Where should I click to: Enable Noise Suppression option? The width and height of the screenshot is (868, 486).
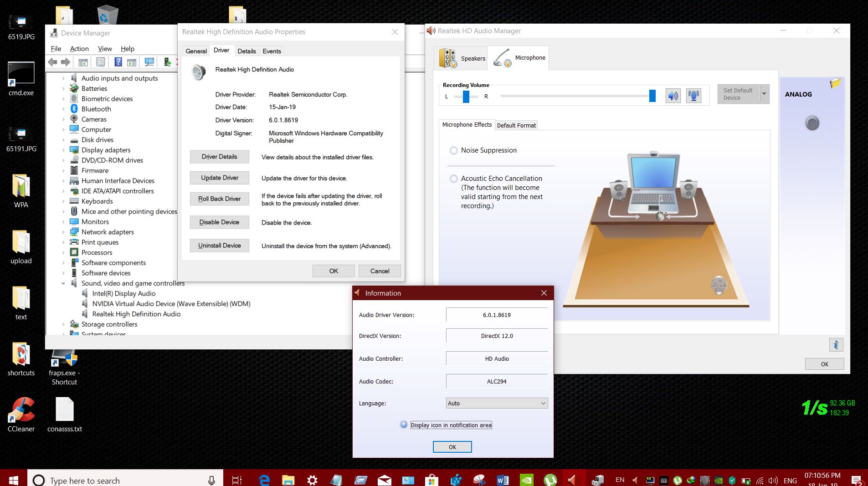pyautogui.click(x=453, y=150)
